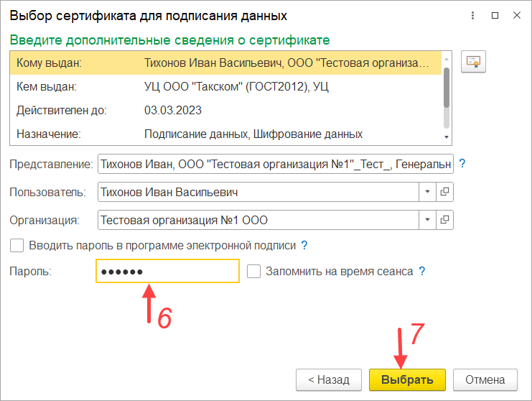Open the window's three-dot more menu
Viewport: 532px width, 401px height.
coord(472,14)
